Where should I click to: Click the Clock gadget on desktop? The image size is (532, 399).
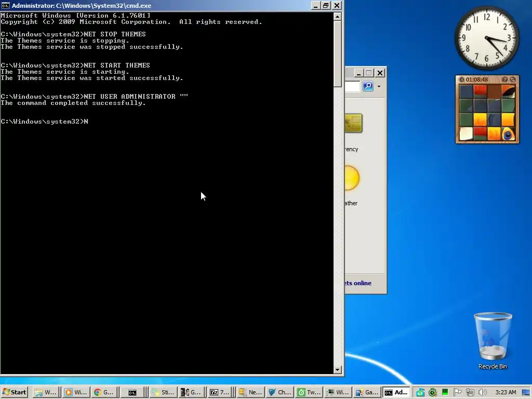(486, 37)
